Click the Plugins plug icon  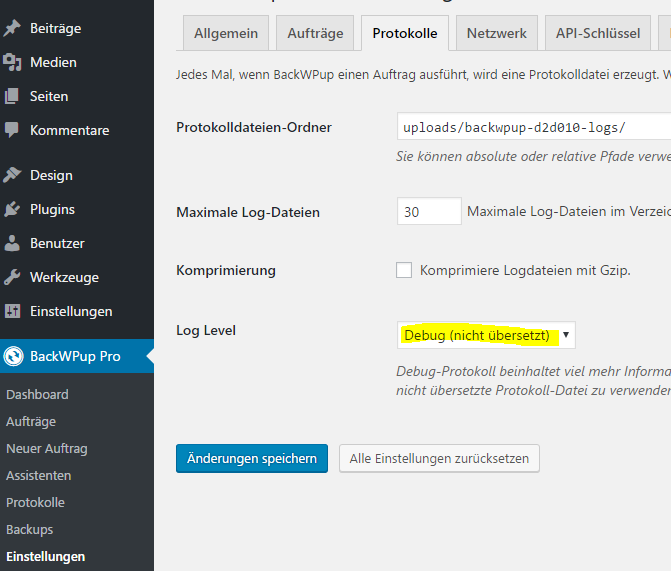tap(12, 209)
